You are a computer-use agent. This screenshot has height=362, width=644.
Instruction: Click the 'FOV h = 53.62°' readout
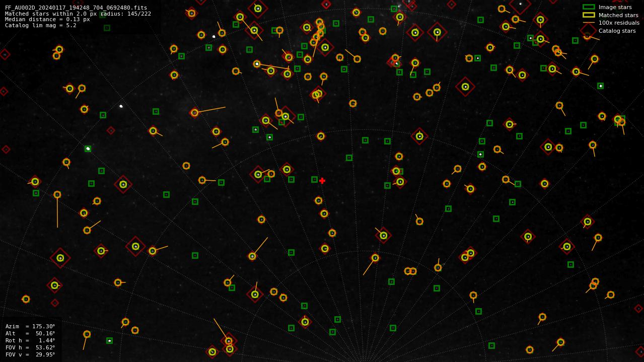(30, 348)
